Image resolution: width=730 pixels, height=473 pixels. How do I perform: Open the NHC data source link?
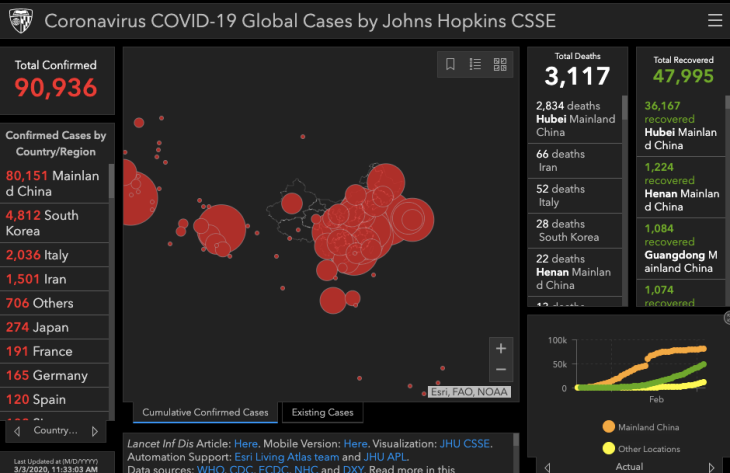click(x=305, y=469)
